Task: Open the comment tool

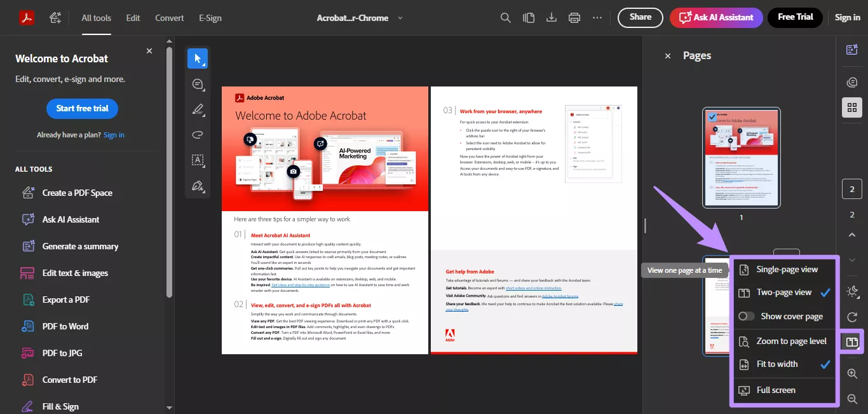Action: coord(198,83)
